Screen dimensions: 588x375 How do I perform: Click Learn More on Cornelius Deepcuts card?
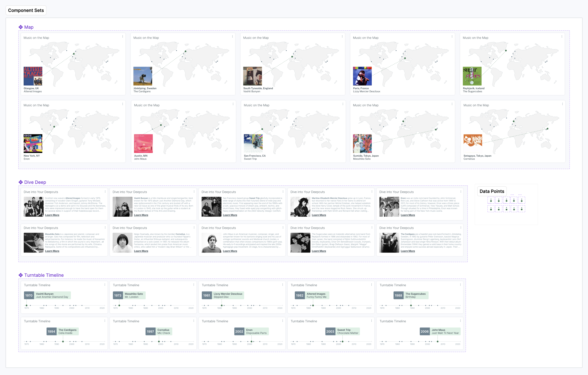[x=141, y=251]
